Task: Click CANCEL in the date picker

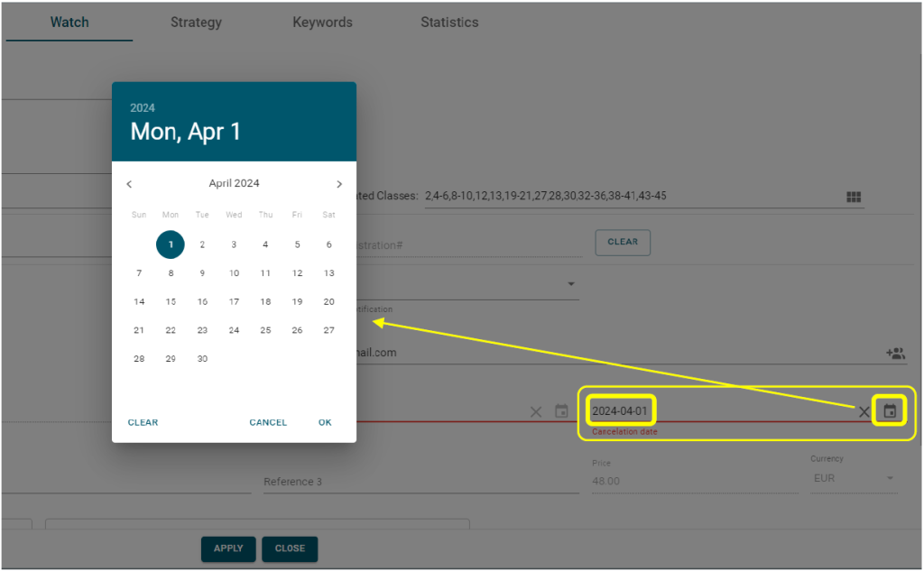Action: coord(268,422)
